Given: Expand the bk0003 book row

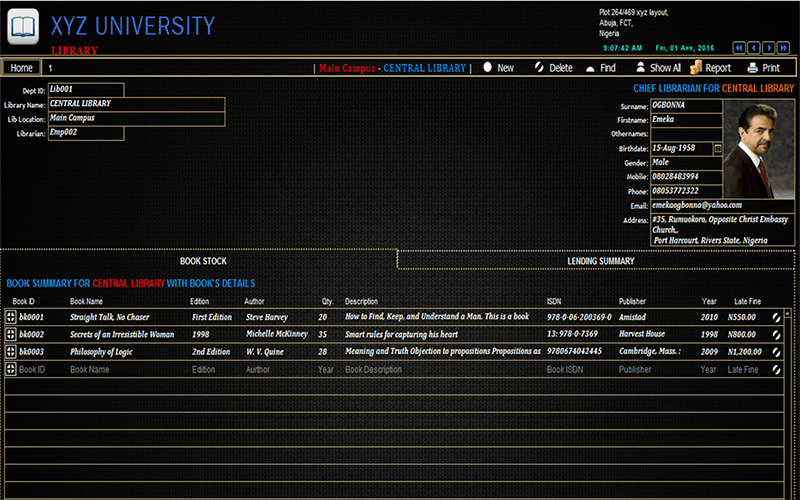Looking at the screenshot, I should coord(11,352).
